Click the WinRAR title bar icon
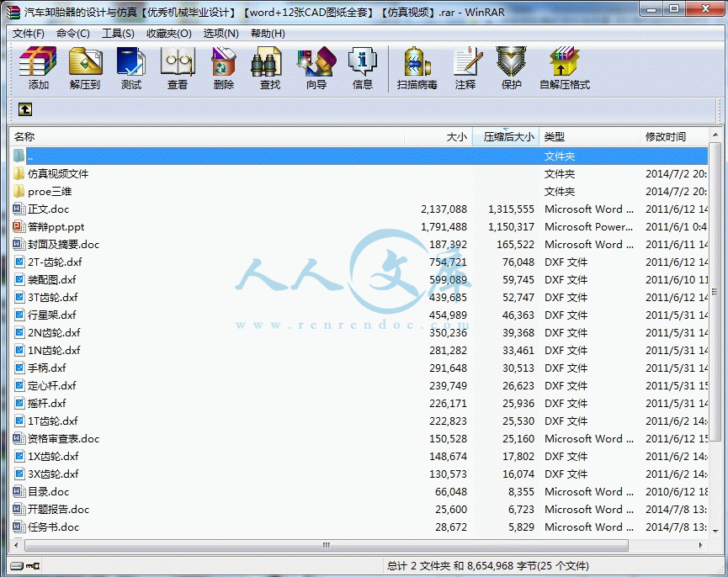Viewport: 728px width, 577px height. point(14,13)
